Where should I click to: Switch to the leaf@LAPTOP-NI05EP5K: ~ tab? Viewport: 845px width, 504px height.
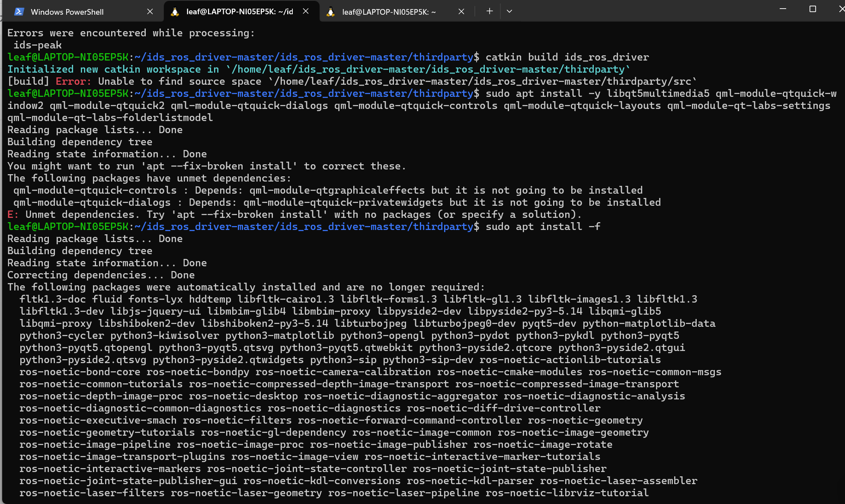(388, 12)
